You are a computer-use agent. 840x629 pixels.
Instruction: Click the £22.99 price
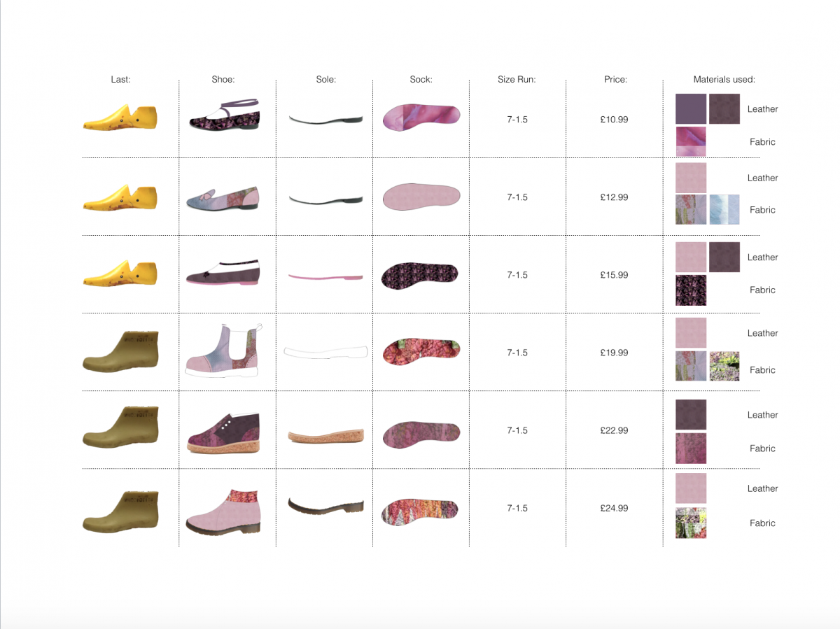tap(614, 430)
